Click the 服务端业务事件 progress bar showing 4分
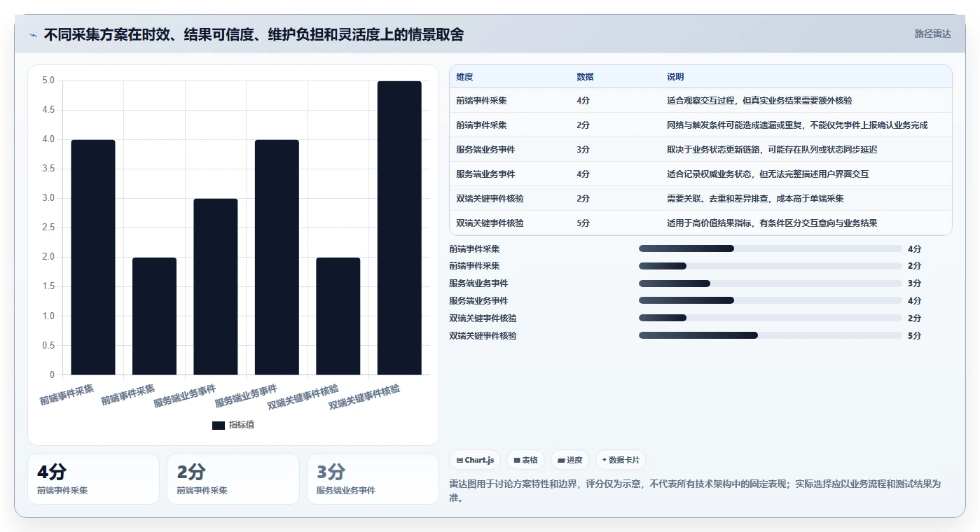The image size is (980, 532). [x=771, y=301]
